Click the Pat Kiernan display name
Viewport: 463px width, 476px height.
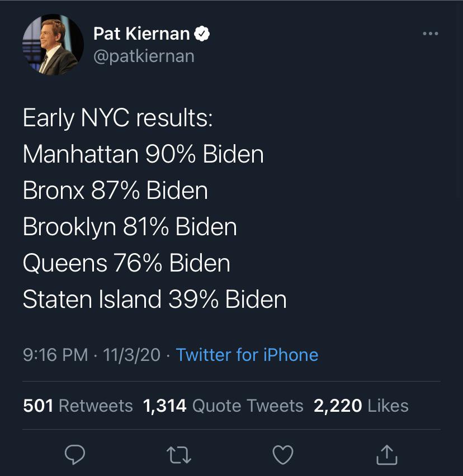(x=141, y=34)
